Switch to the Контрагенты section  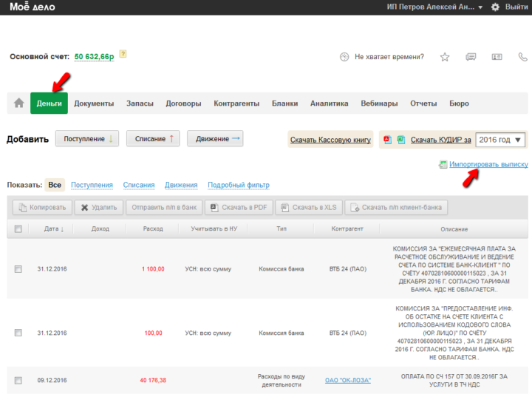coord(236,104)
